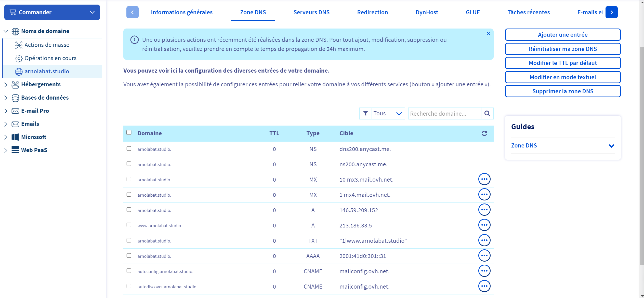Open the Redirection tab
The width and height of the screenshot is (644, 298).
coord(372,12)
